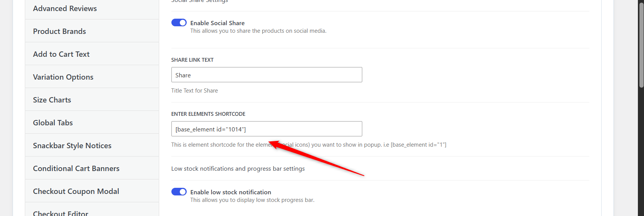
Task: Switch to the Add to Cart Text tab
Action: (x=92, y=54)
